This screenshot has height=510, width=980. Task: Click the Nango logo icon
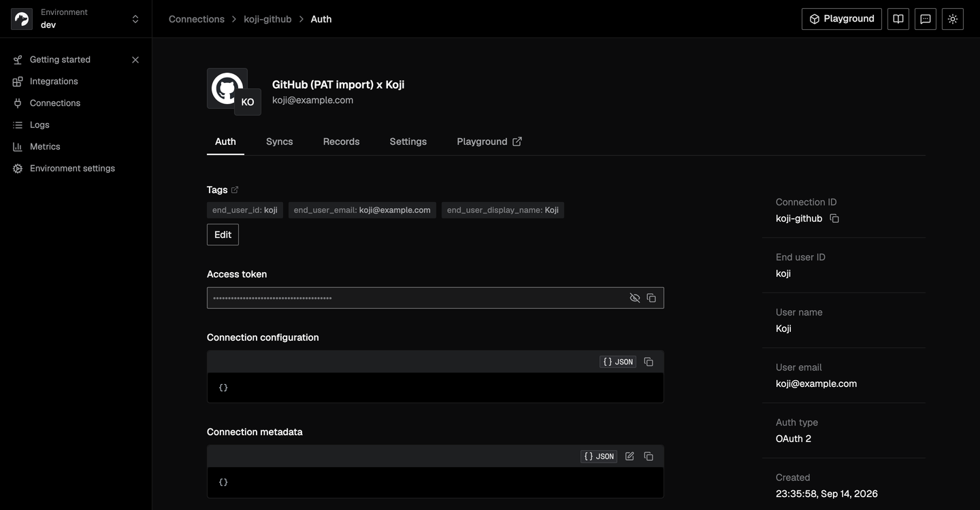22,19
